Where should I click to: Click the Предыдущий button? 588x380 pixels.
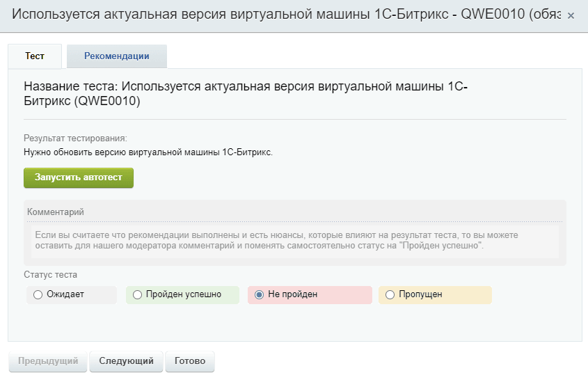(48, 361)
